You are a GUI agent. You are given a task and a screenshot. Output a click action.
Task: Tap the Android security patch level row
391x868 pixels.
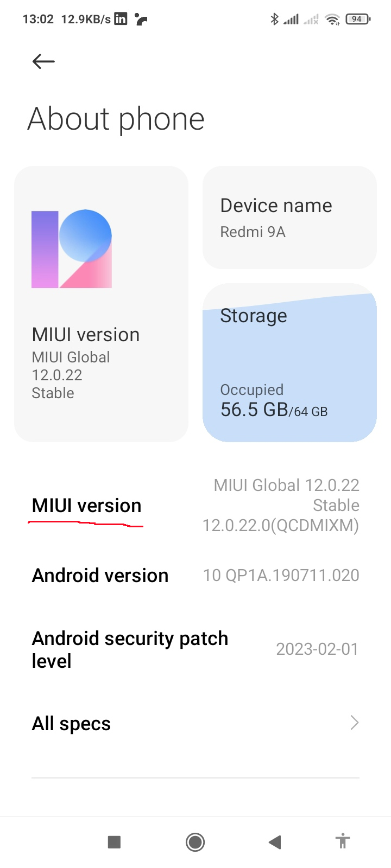click(x=195, y=649)
